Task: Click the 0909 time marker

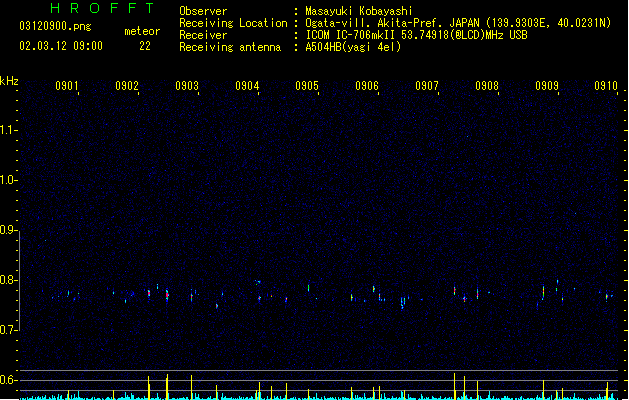Action: (x=547, y=86)
